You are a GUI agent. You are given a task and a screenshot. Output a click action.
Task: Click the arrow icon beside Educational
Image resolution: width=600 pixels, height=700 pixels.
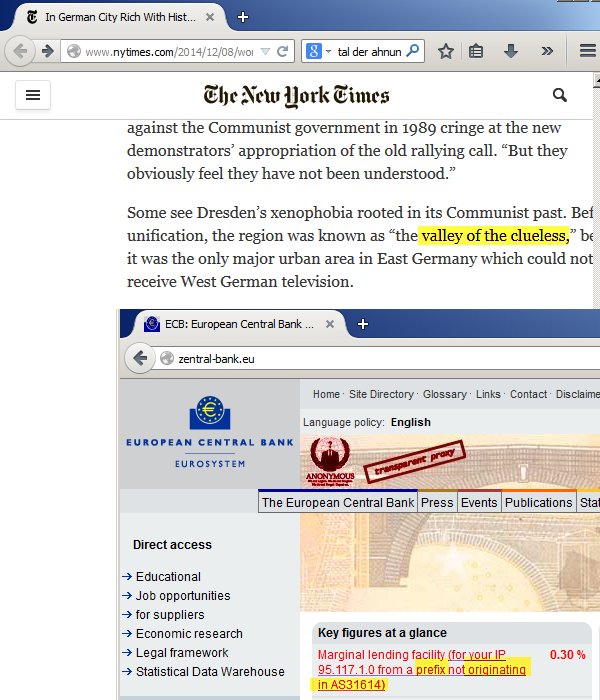click(x=127, y=576)
